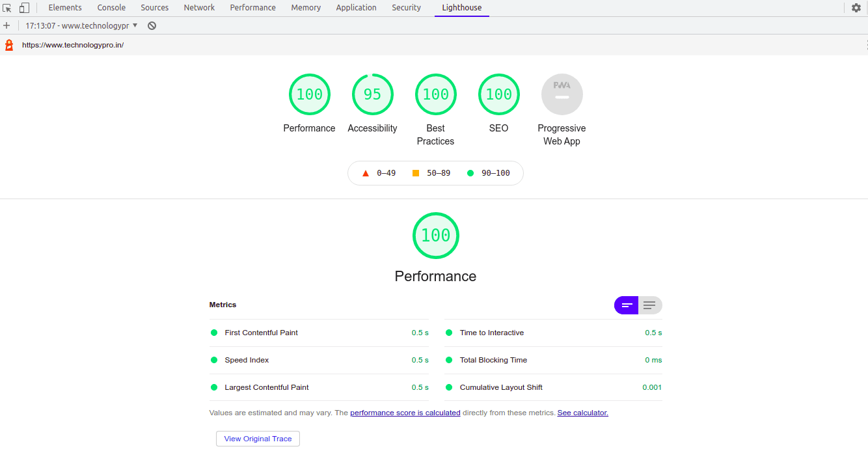This screenshot has height=453, width=868.
Task: Open the 'See calculator.' link
Action: (583, 413)
